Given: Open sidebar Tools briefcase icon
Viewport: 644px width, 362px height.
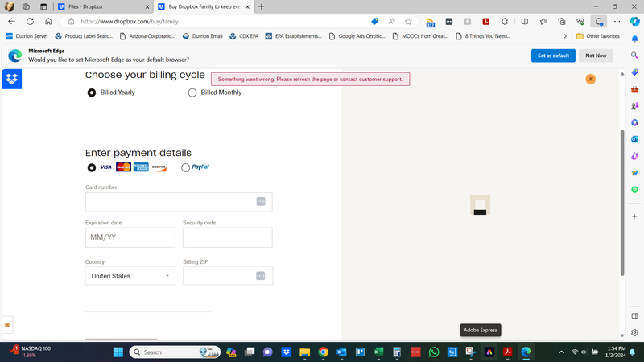Looking at the screenshot, I should 634,88.
